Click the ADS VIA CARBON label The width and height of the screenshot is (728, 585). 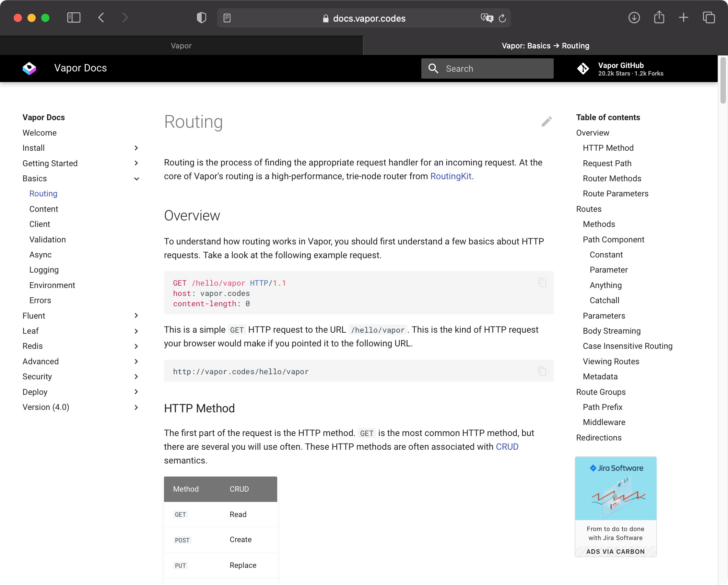pos(615,551)
